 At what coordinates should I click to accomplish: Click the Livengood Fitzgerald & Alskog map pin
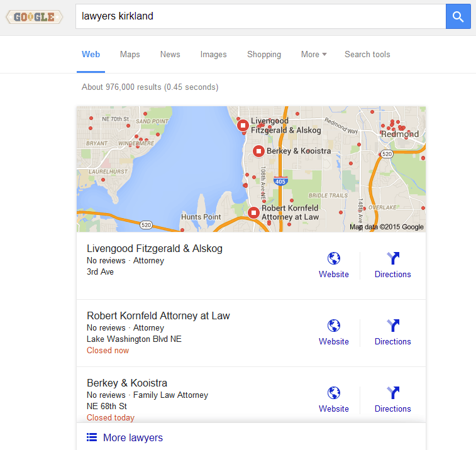pyautogui.click(x=243, y=125)
